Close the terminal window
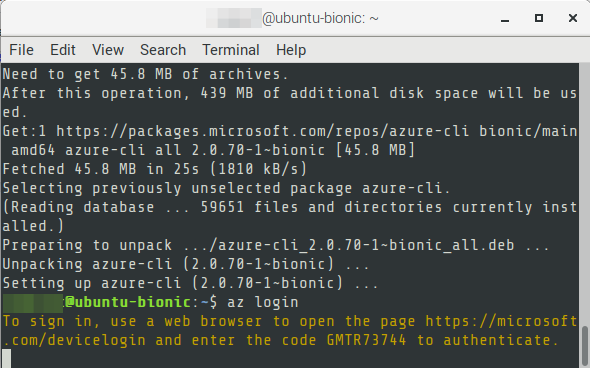Viewport: 590px width, 368px height. 573,18
